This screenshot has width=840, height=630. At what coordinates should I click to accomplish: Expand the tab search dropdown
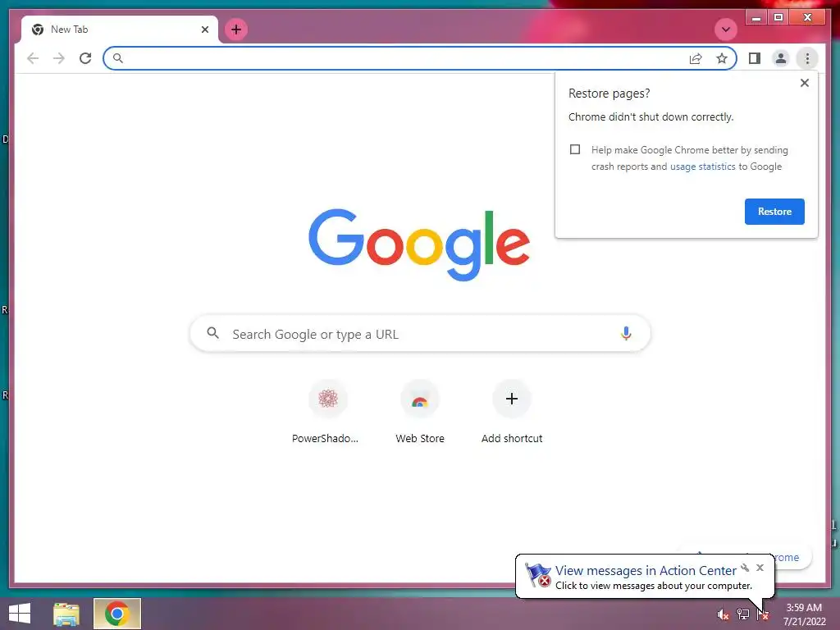[x=726, y=30]
